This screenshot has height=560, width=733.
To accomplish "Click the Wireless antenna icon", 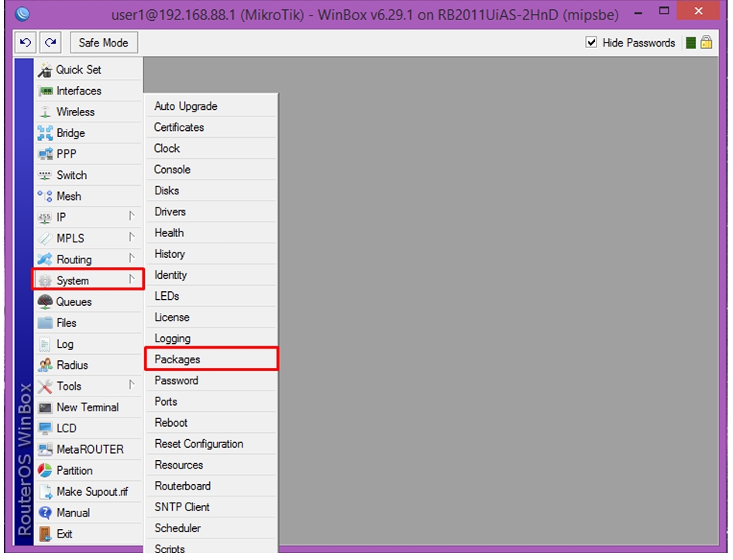I will tap(45, 112).
